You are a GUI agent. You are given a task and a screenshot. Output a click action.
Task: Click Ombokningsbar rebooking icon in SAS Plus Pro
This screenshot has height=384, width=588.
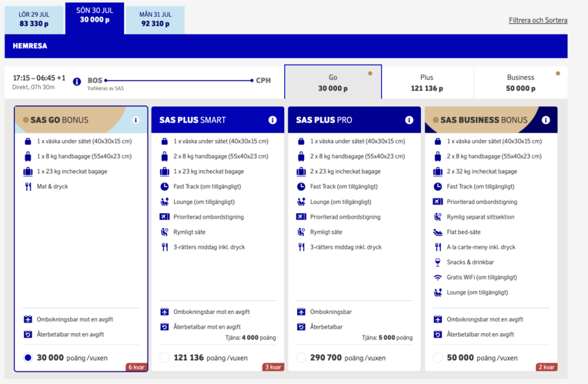(301, 312)
